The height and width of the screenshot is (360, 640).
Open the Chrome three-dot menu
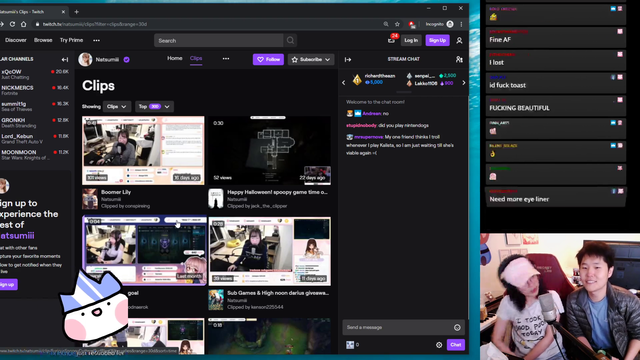coord(461,24)
